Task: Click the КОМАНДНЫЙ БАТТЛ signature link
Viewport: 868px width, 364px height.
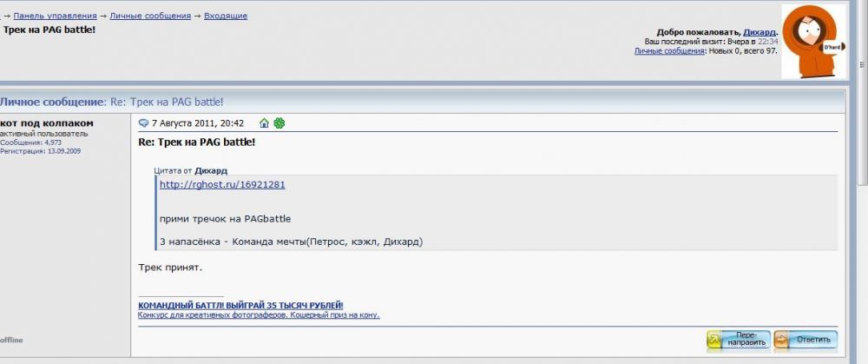Action: (x=240, y=305)
